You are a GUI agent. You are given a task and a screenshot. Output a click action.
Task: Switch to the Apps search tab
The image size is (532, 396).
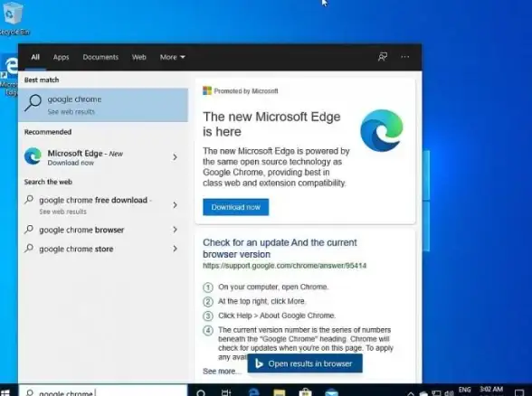point(62,57)
